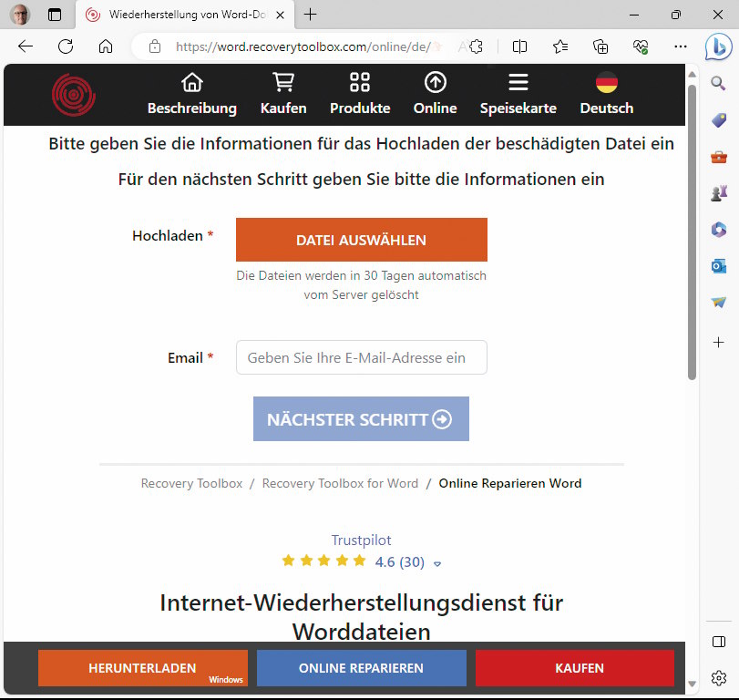This screenshot has height=700, width=739.
Task: Close the Wiederherstellung von Word tab
Action: tap(280, 15)
